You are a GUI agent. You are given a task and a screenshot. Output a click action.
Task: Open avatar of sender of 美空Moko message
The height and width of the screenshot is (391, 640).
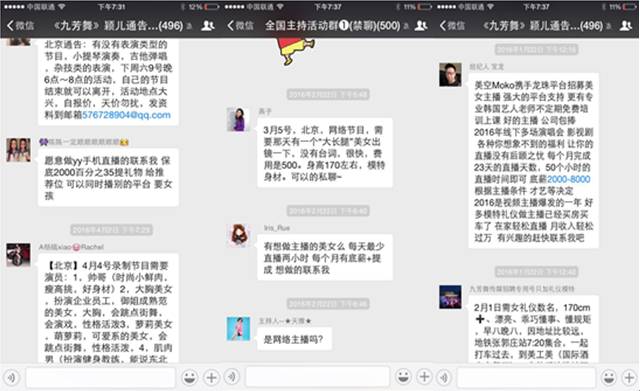[450, 75]
